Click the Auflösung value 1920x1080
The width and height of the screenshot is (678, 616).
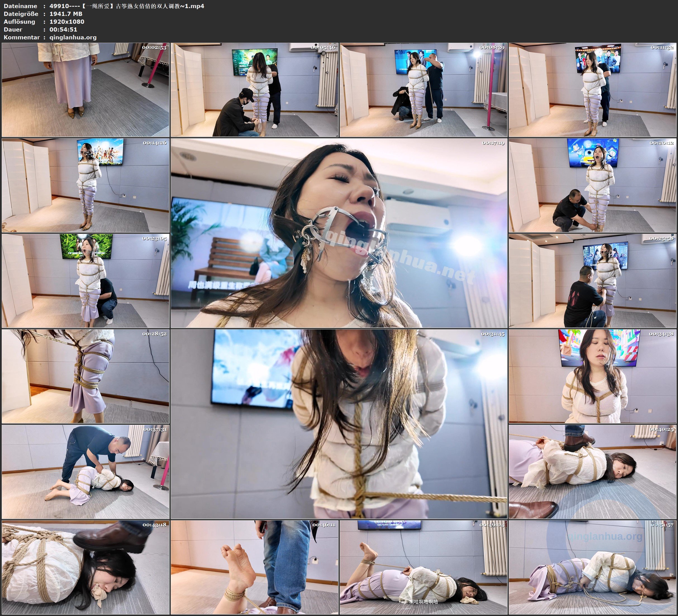coord(67,22)
